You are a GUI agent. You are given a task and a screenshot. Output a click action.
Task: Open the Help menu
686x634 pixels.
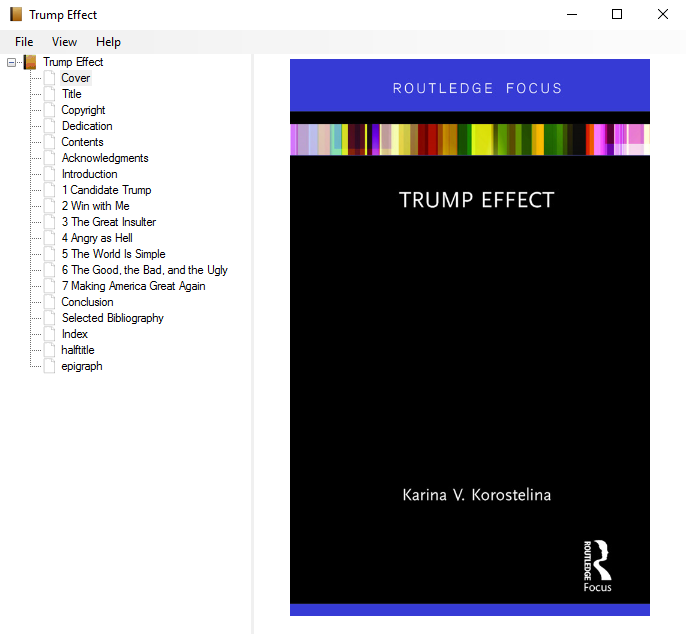108,42
